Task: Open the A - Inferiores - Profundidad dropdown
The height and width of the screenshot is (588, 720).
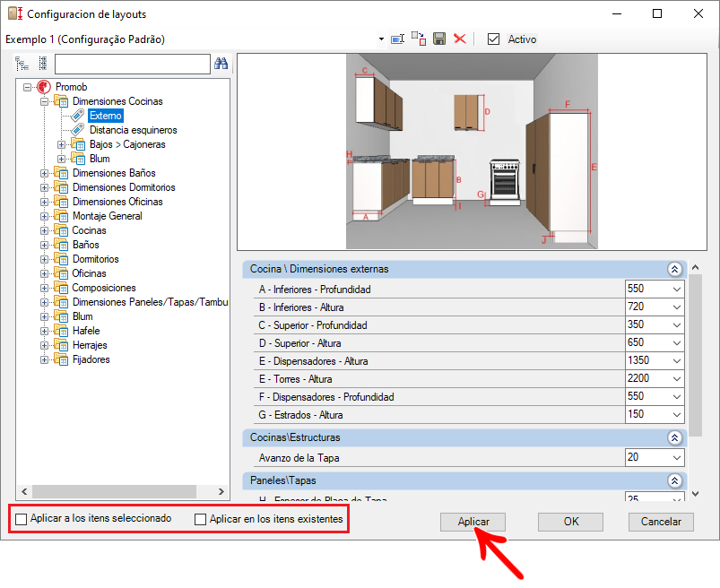Action: coord(675,290)
